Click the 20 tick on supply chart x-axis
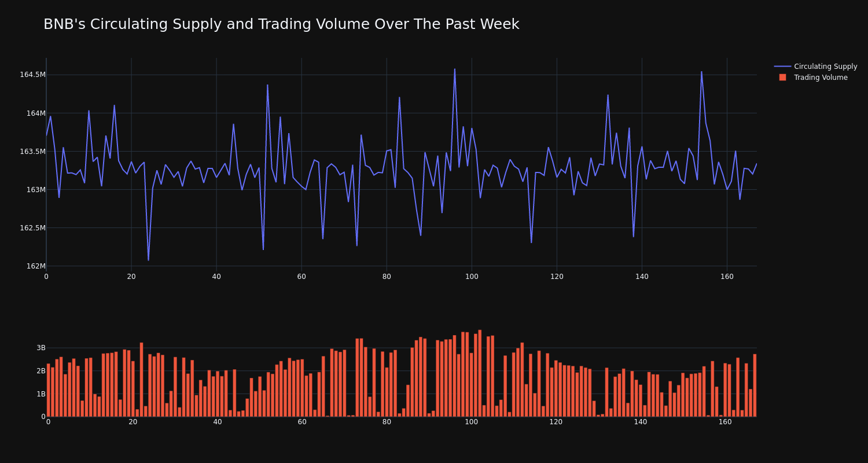 click(x=131, y=277)
